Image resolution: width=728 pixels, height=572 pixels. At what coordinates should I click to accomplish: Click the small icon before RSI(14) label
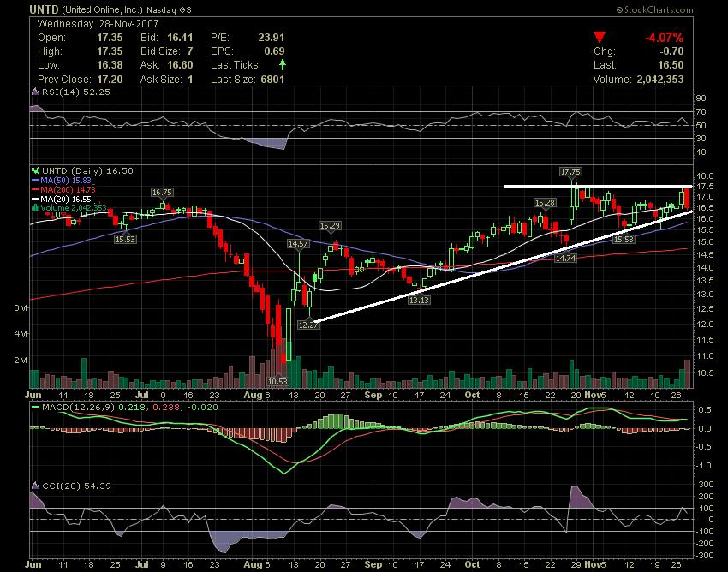35,92
